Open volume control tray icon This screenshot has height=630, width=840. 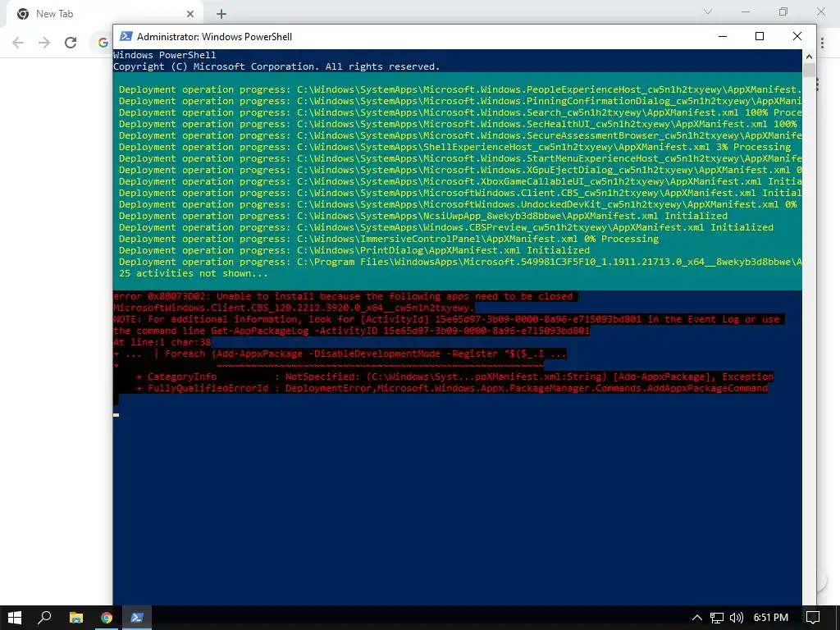click(x=737, y=618)
